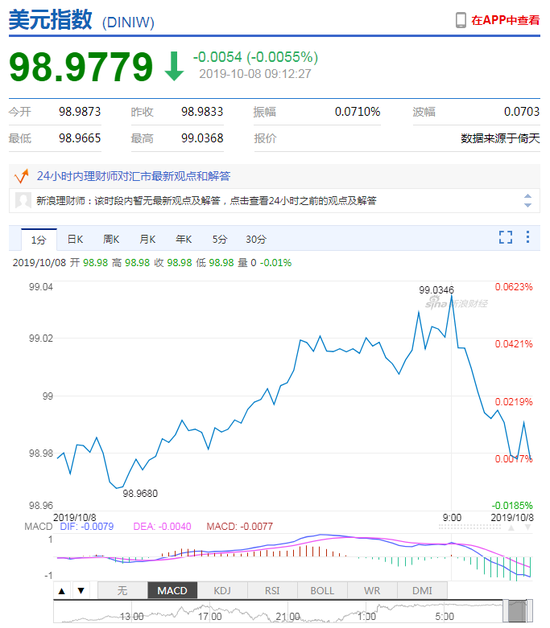Click the time range slider handle

tap(518, 612)
